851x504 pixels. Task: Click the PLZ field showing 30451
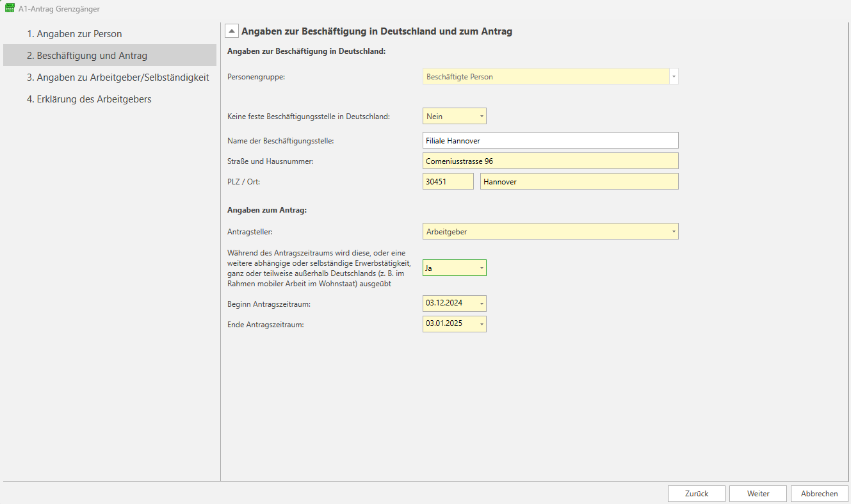coord(448,182)
